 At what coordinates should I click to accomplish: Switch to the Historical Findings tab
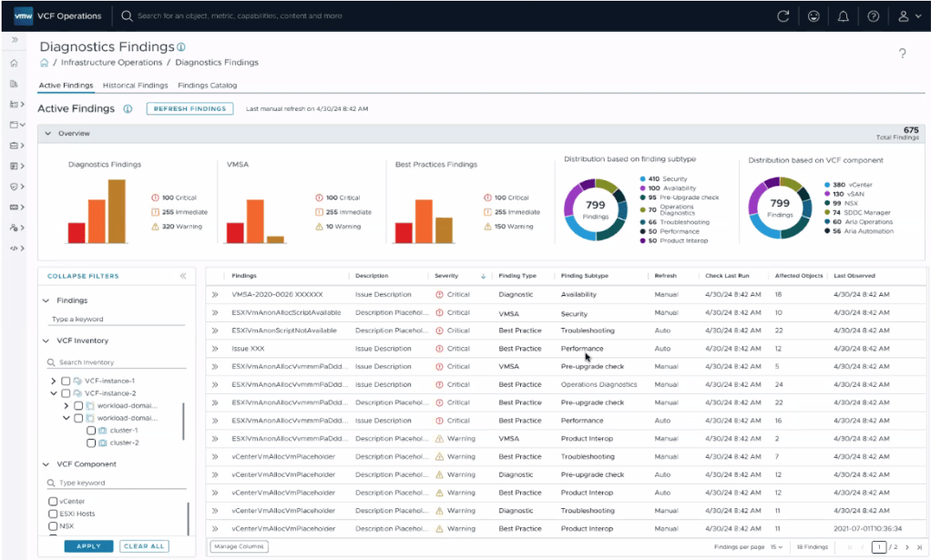[x=135, y=86]
